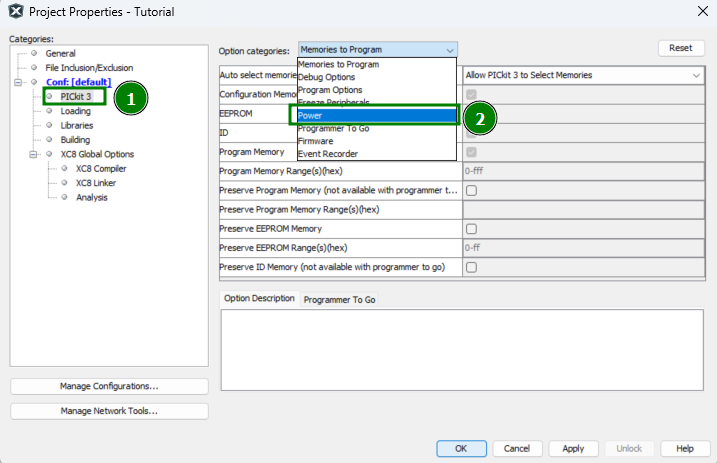The height and width of the screenshot is (463, 717).
Task: Click Preserve Program Memory Range(s) field
Action: [583, 209]
